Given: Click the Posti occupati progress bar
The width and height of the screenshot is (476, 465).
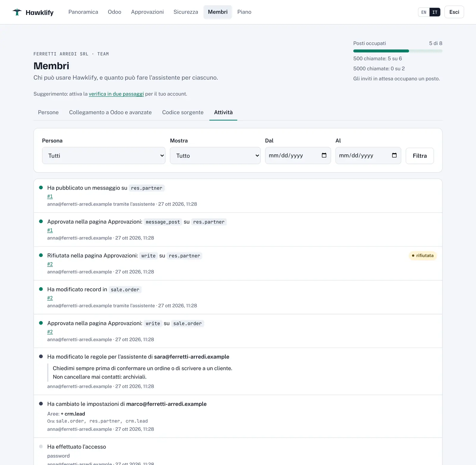Looking at the screenshot, I should pyautogui.click(x=398, y=51).
